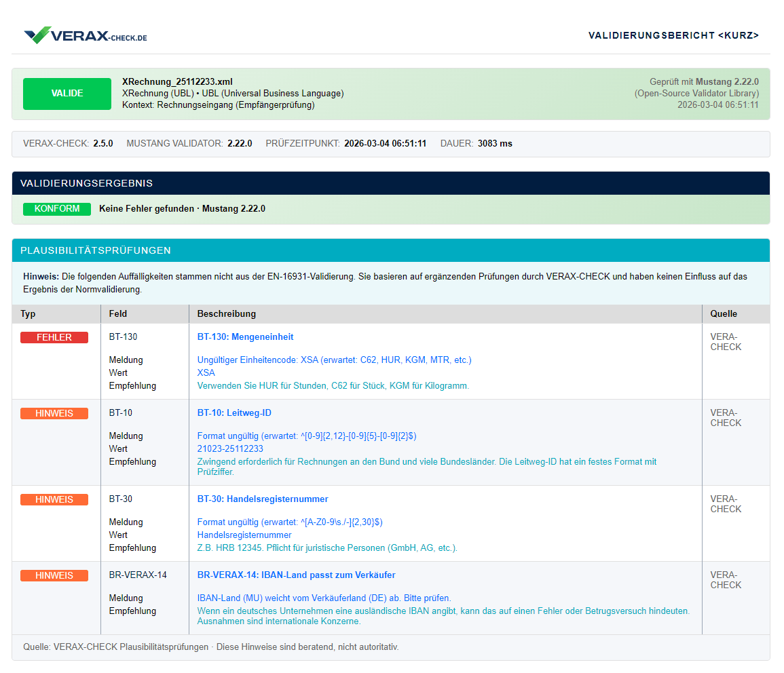The width and height of the screenshot is (784, 673).
Task: Click the VERA-CHECK source in the BT-30 row
Action: tap(726, 503)
